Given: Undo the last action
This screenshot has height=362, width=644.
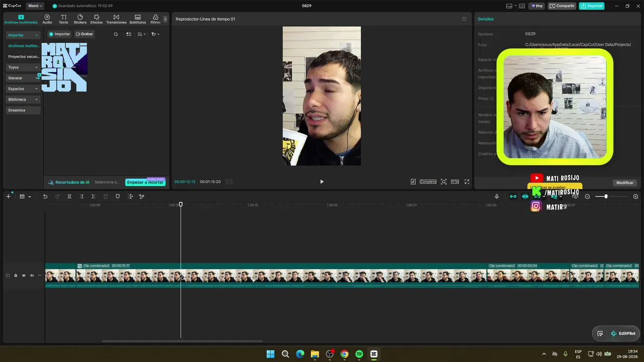Looking at the screenshot, I should (x=45, y=196).
